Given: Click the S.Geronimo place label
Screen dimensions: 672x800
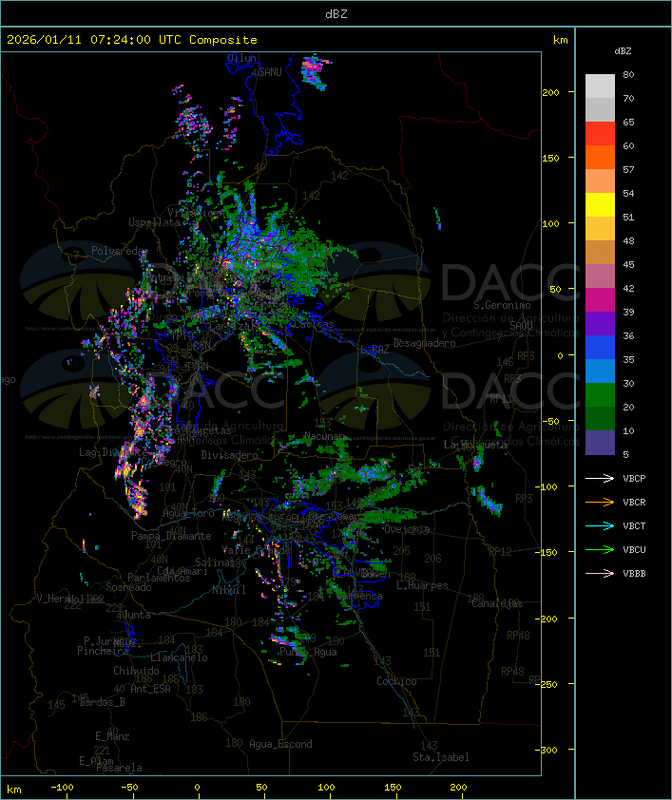Looking at the screenshot, I should pyautogui.click(x=502, y=305).
